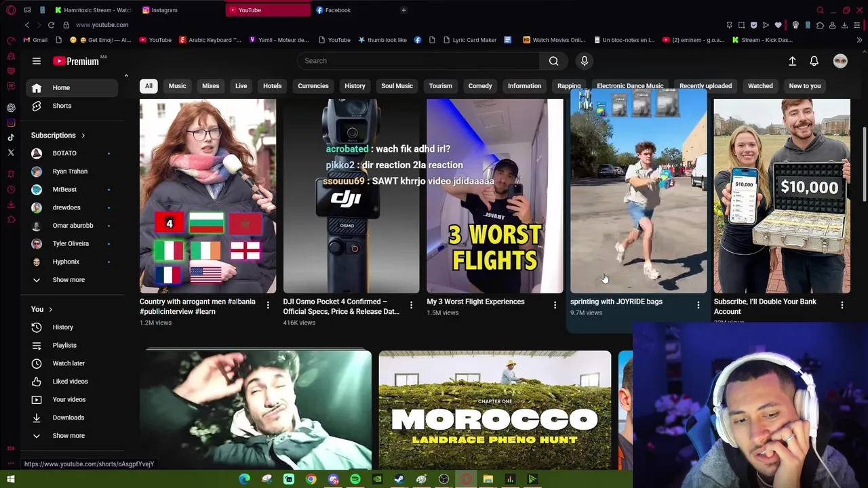Open the YouTube hamburger guide menu
This screenshot has width=868, height=488.
point(37,61)
